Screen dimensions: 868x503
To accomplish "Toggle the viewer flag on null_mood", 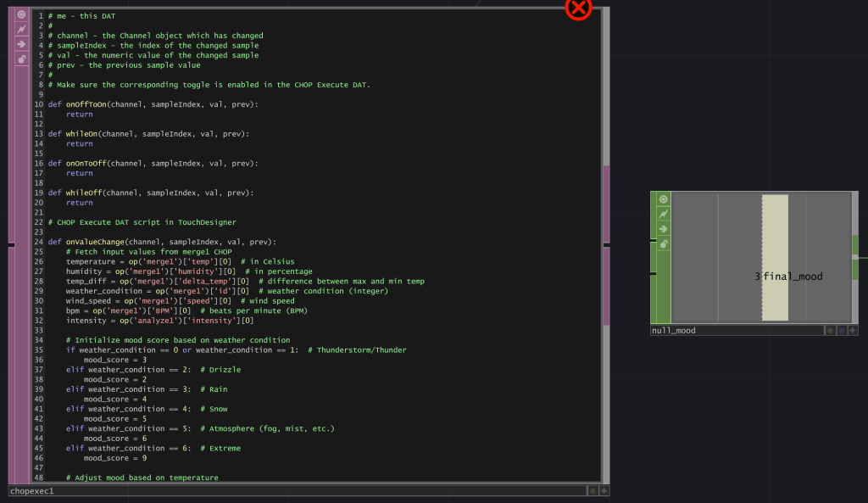I will 663,199.
